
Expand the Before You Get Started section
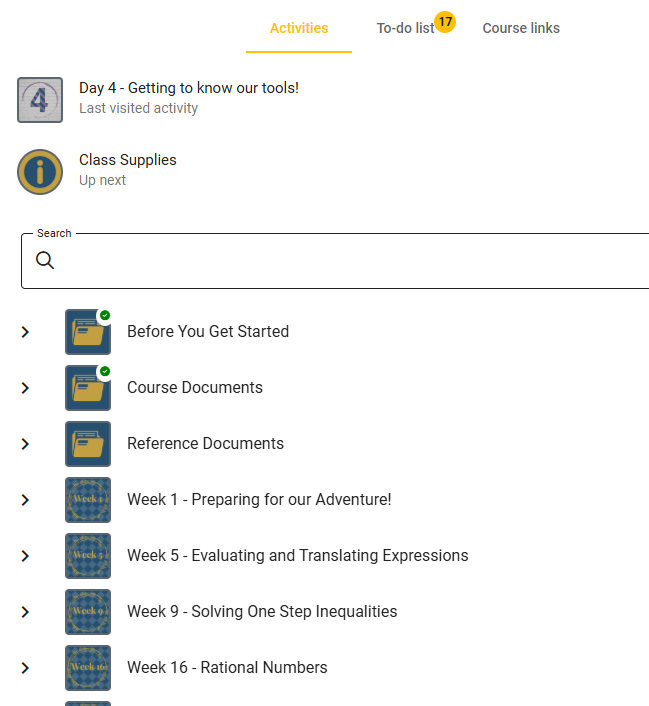tap(25, 332)
